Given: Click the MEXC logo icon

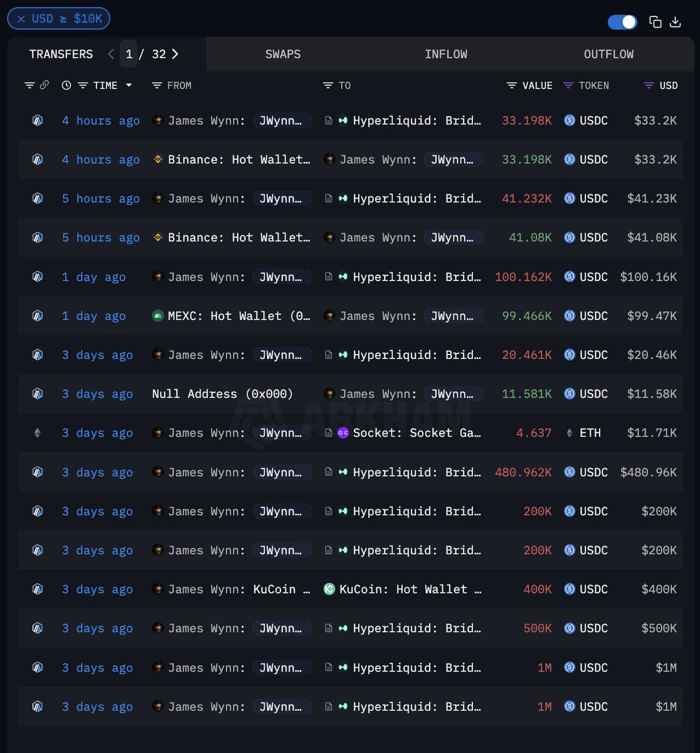Looking at the screenshot, I should (x=158, y=316).
